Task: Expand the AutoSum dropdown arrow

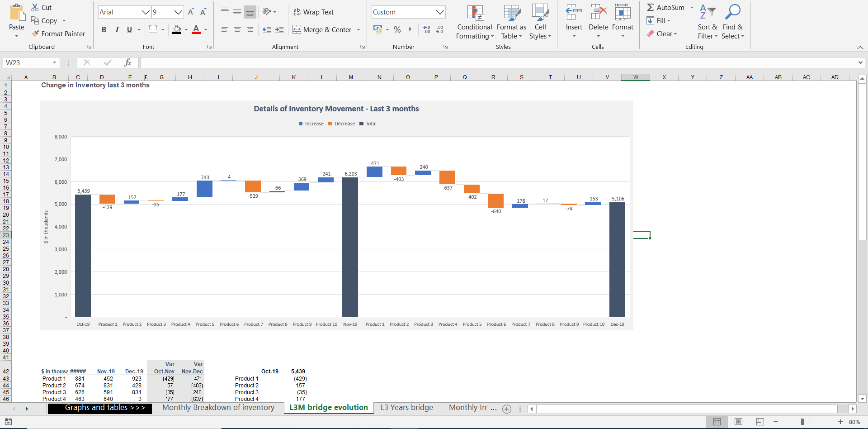Action: [691, 7]
